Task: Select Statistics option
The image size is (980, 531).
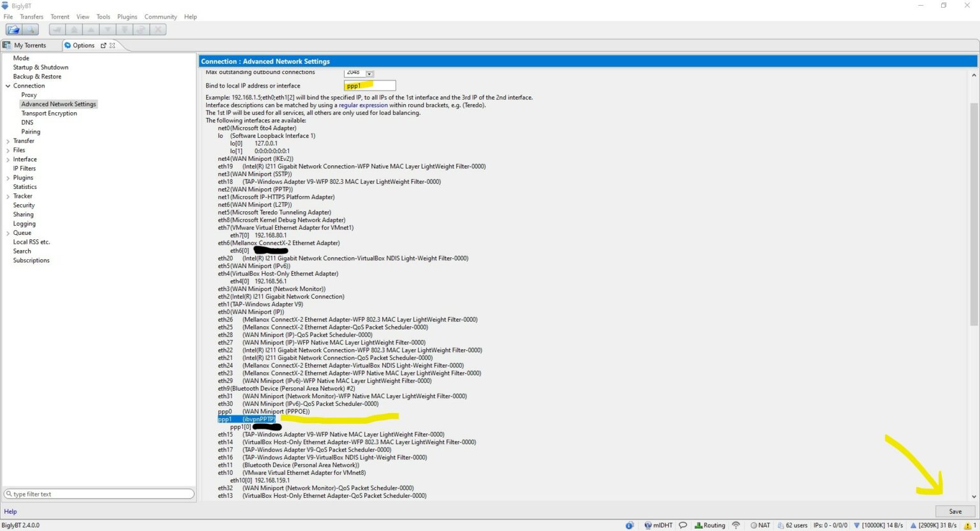Action: click(x=25, y=187)
